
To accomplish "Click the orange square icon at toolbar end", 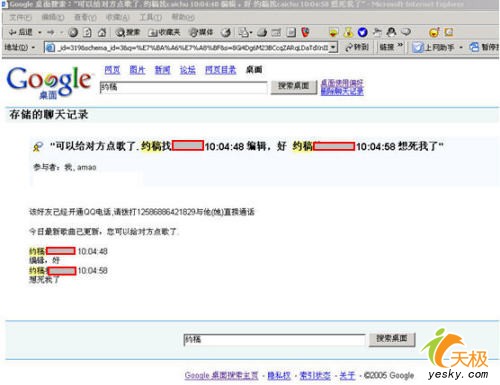I will click(449, 32).
